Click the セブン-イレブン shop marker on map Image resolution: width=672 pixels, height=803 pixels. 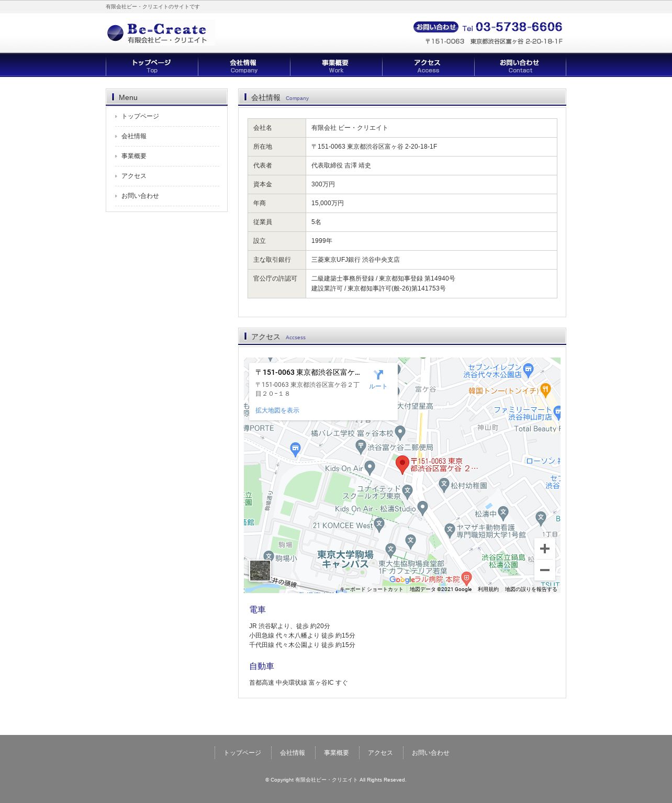pyautogui.click(x=528, y=370)
